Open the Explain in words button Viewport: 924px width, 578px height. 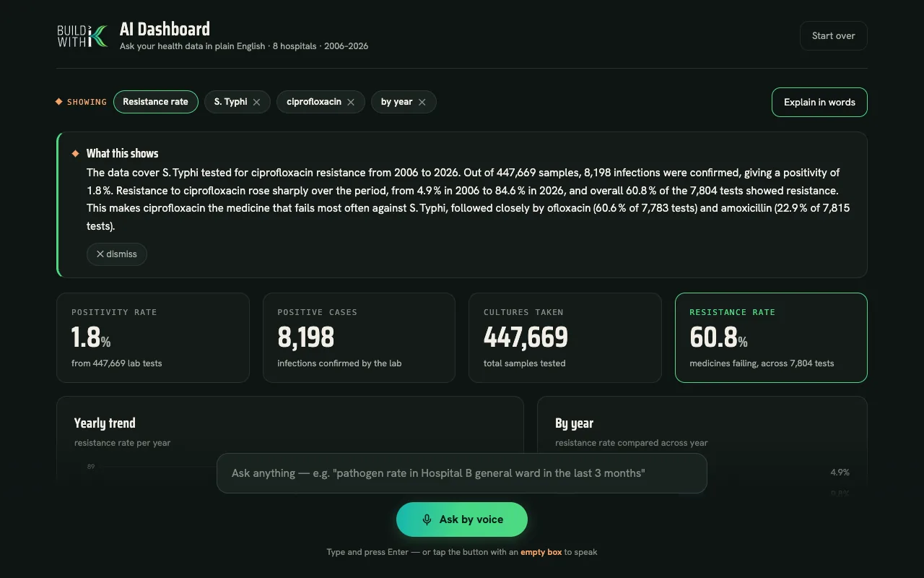pyautogui.click(x=819, y=102)
